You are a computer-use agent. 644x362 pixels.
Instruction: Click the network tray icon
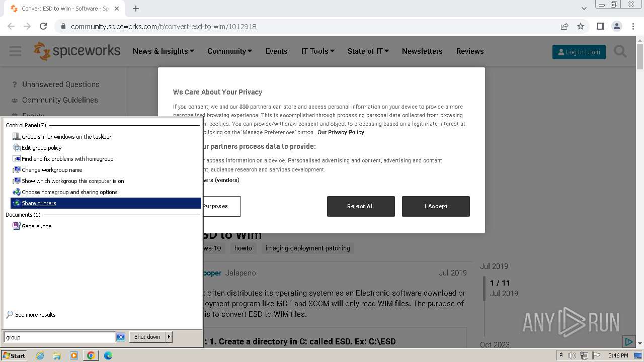(584, 355)
